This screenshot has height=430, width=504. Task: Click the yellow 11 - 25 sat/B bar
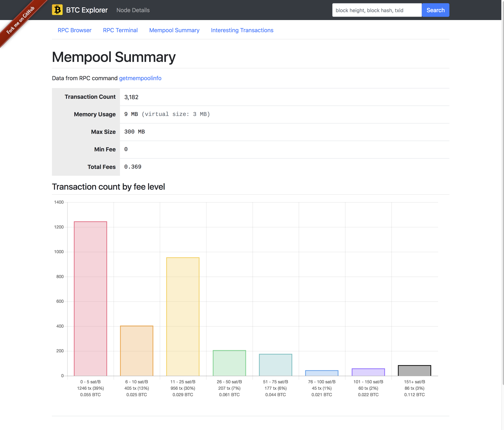183,317
